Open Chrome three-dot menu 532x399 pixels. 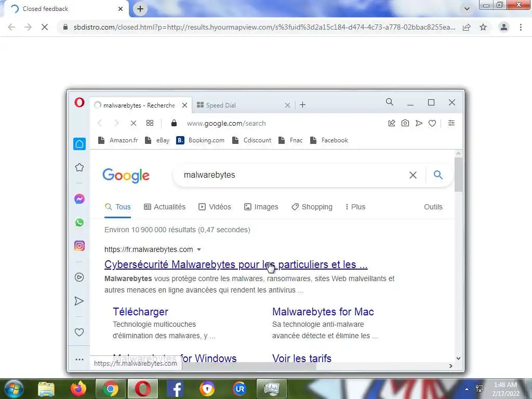coord(521,27)
